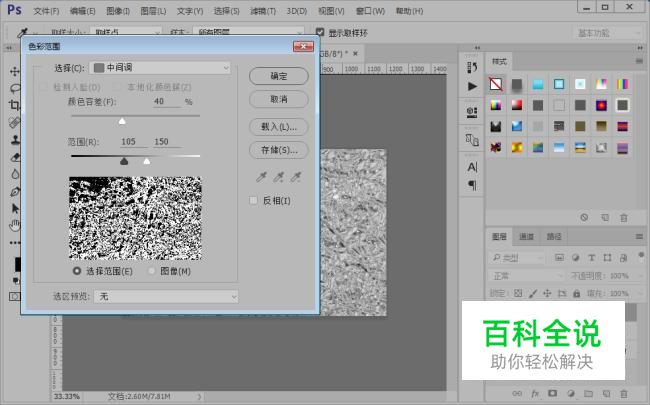The height and width of the screenshot is (405, 650).
Task: Switch to the 路径 tab
Action: [x=554, y=237]
